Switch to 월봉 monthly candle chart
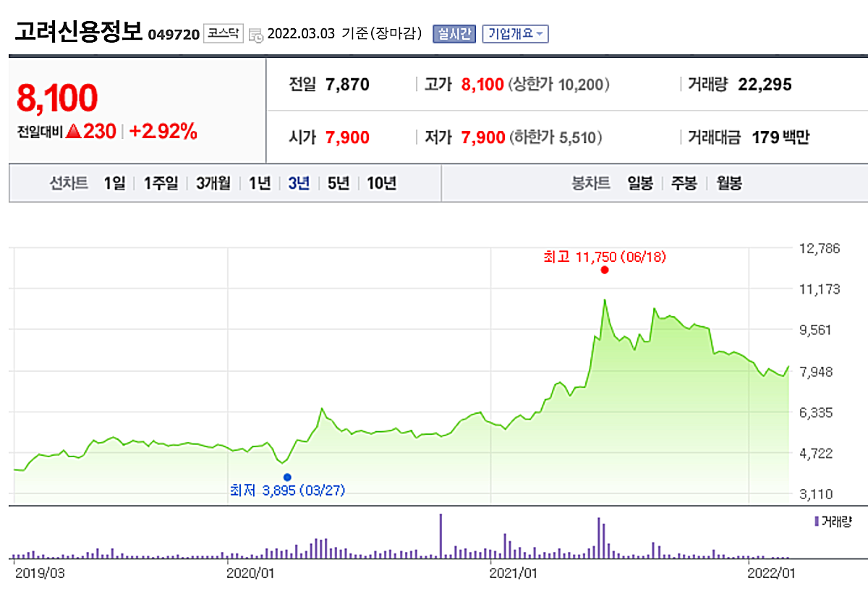The width and height of the screenshot is (868, 599). coord(729,183)
